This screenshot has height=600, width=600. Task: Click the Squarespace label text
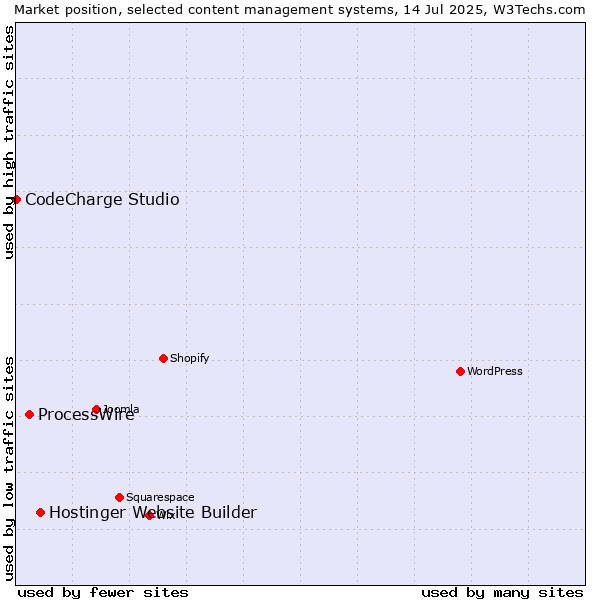pos(160,497)
